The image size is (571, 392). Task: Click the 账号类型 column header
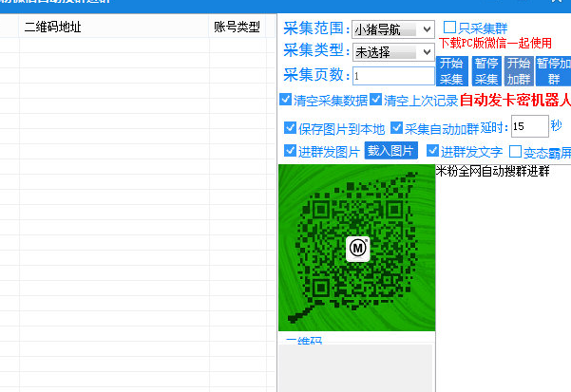pyautogui.click(x=238, y=27)
